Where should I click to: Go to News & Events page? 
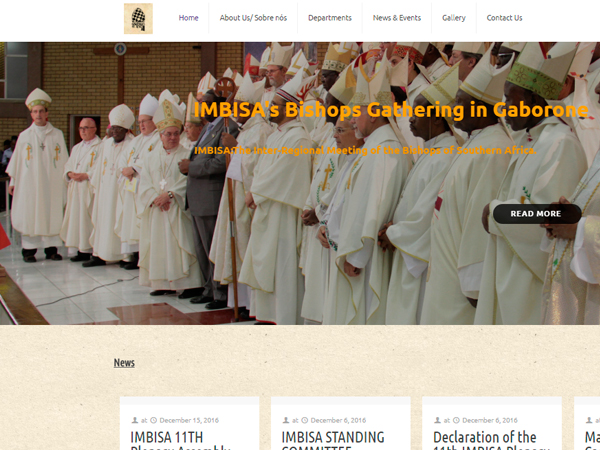396,18
